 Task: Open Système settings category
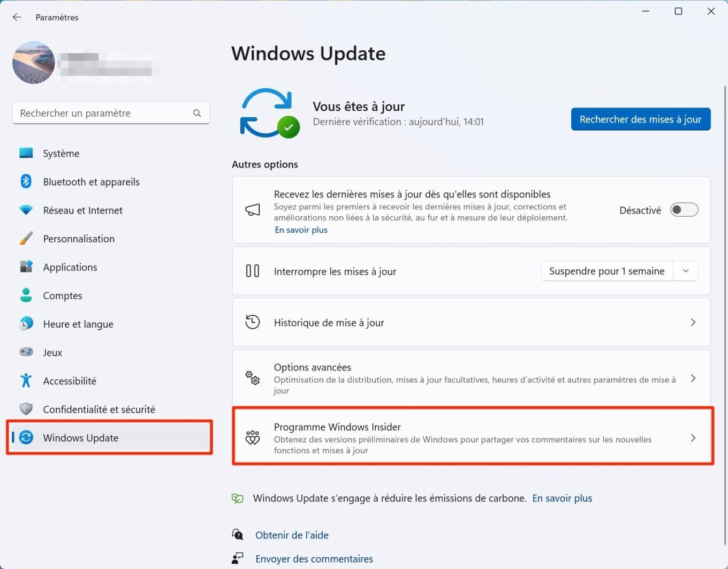click(111, 153)
